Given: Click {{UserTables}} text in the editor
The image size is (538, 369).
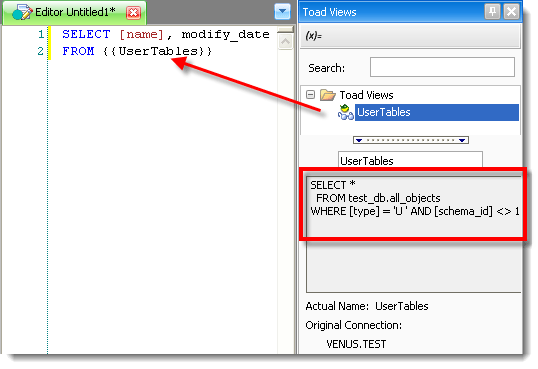Looking at the screenshot, I should coord(157,51).
